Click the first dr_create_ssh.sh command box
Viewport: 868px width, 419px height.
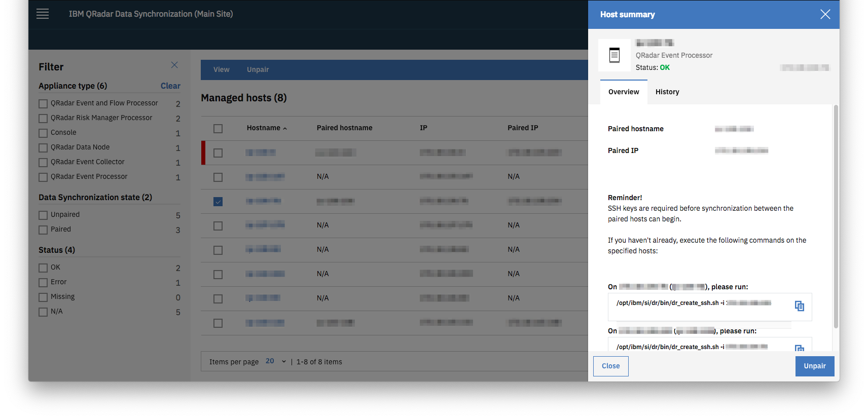710,307
